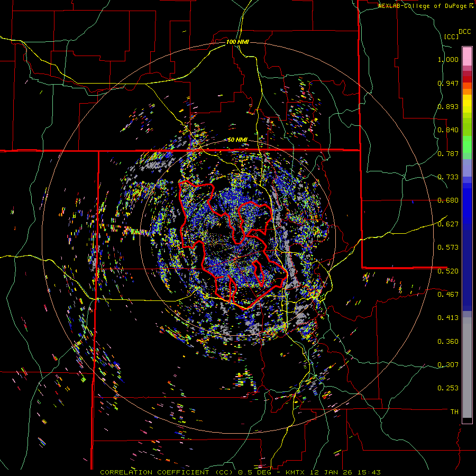Pick the lavender swatch beside 0.733
This screenshot has height=476, width=476.
[467, 172]
